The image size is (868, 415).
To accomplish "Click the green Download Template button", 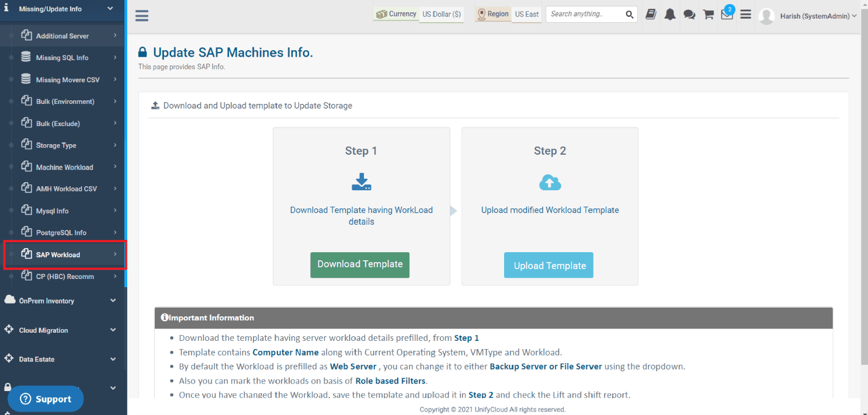I will [360, 264].
